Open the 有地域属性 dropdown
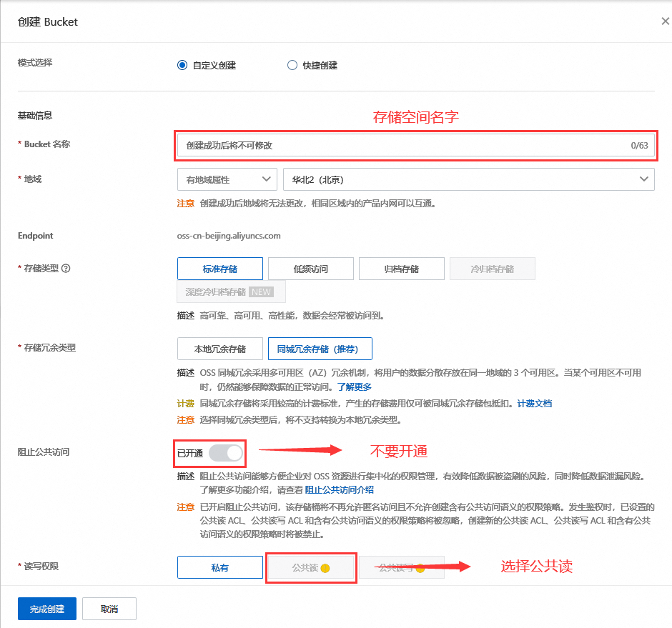Viewport: 672px width, 628px height. pos(227,179)
